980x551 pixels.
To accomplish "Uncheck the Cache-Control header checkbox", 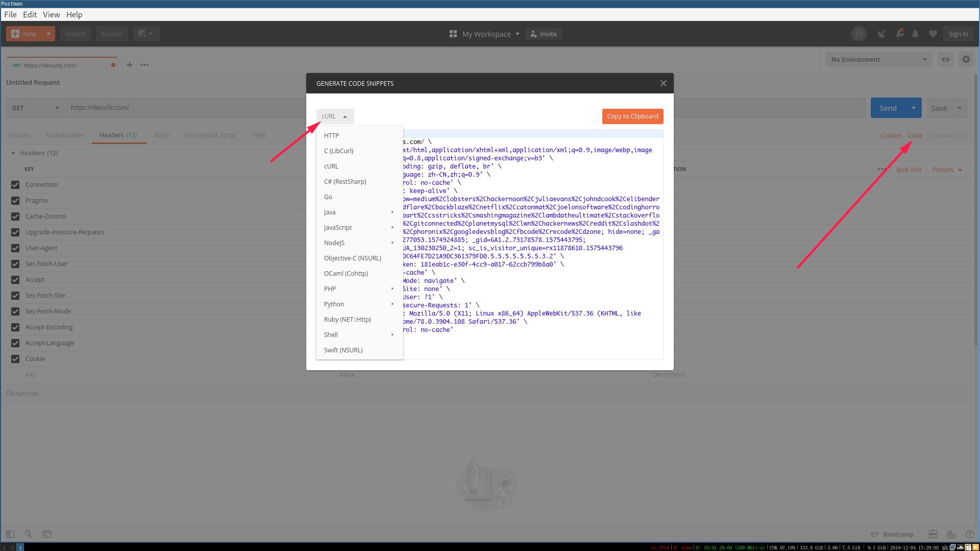I will click(x=15, y=217).
